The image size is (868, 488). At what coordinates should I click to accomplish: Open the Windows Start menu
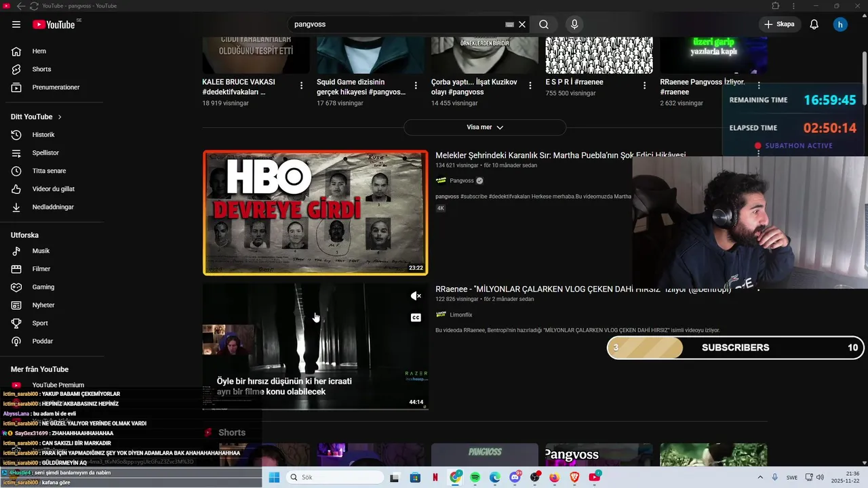(x=274, y=477)
